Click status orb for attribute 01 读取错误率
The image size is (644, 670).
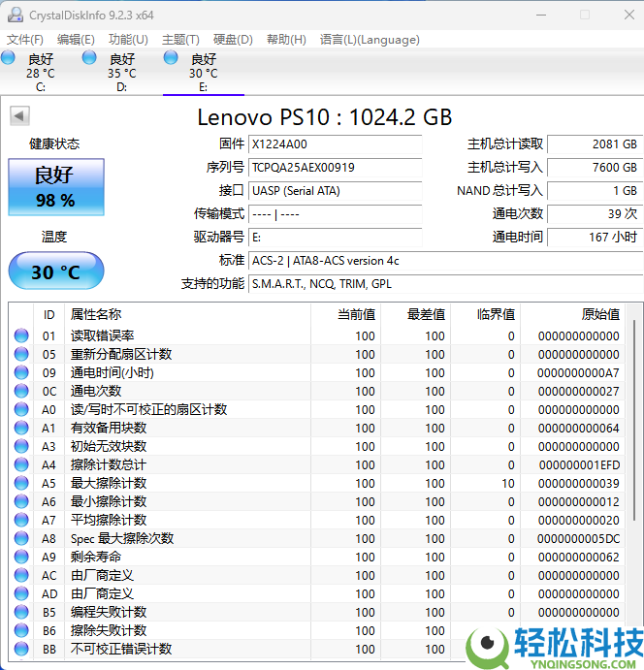(x=21, y=335)
